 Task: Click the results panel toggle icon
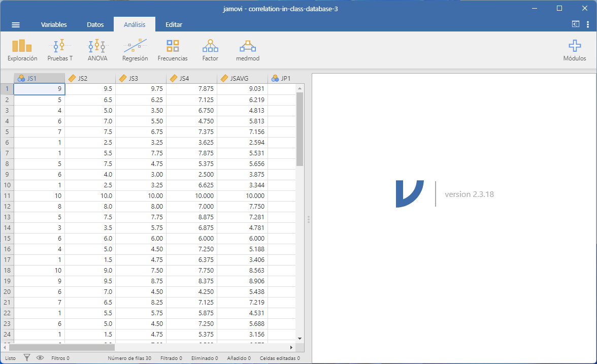tap(576, 24)
